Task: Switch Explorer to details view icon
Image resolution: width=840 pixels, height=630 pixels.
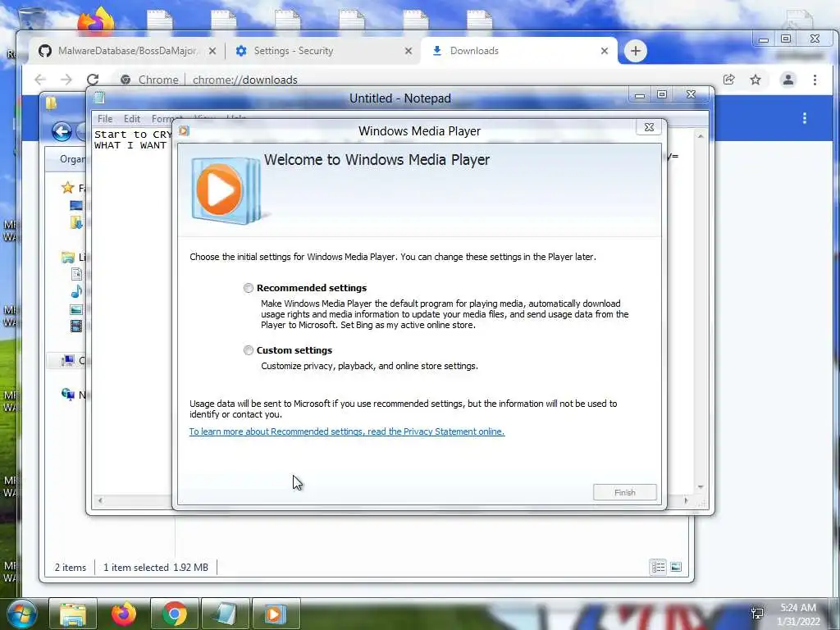Action: click(658, 567)
